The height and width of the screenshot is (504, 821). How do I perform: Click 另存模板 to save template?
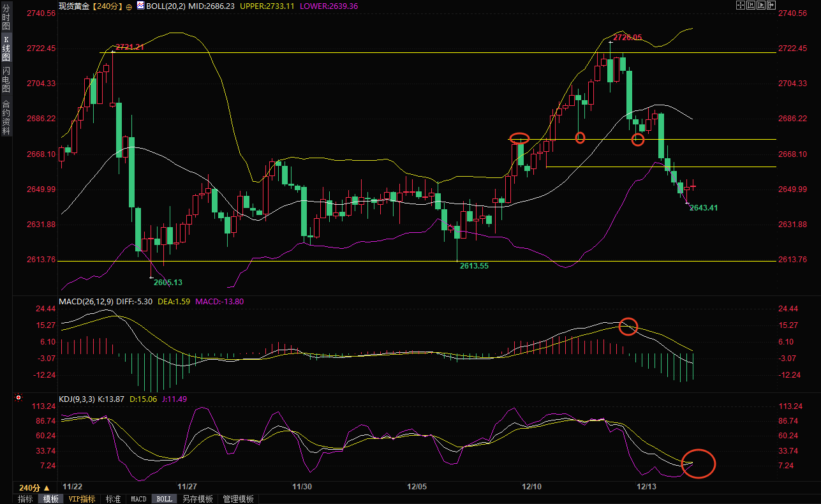(x=198, y=499)
